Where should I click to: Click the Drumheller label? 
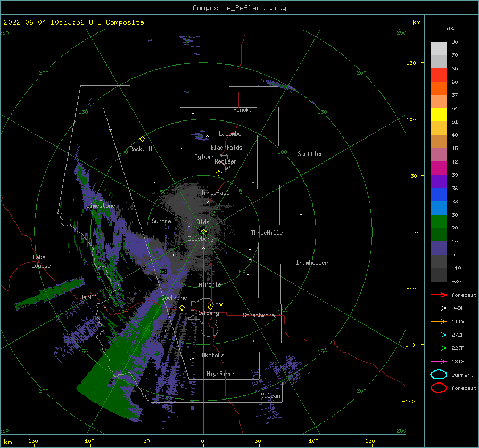312,263
